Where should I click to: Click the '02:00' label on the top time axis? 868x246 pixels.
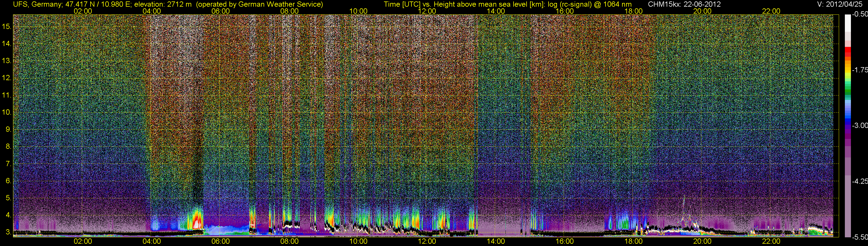click(82, 11)
